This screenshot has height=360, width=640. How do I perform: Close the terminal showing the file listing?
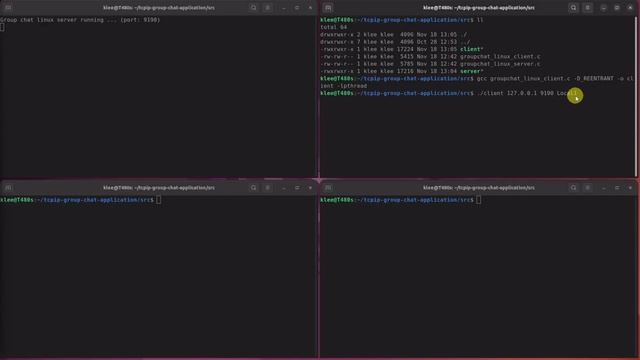tap(630, 7)
